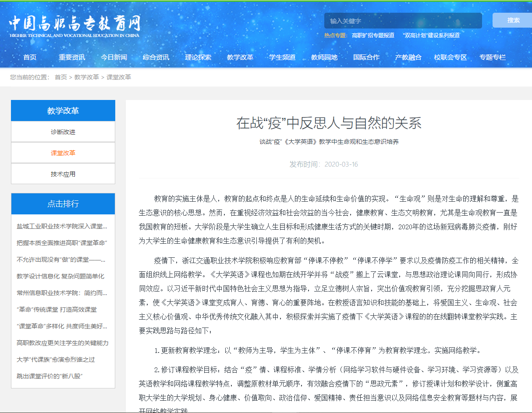Open 技术应用 in the sidebar

(x=63, y=174)
